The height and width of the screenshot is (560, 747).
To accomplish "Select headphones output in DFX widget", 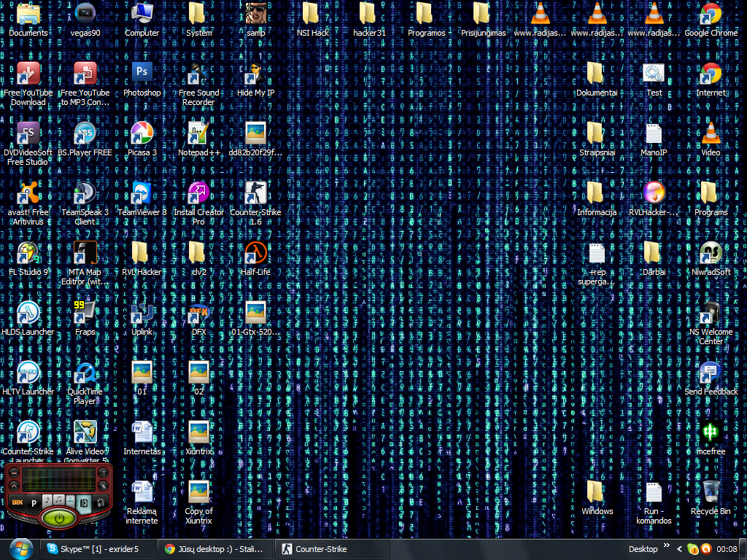I will 101,503.
